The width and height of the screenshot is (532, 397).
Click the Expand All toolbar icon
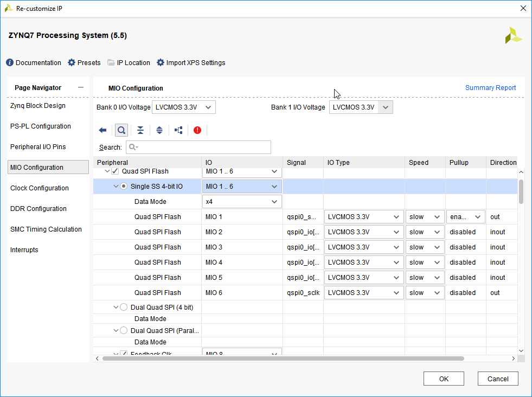(x=159, y=130)
